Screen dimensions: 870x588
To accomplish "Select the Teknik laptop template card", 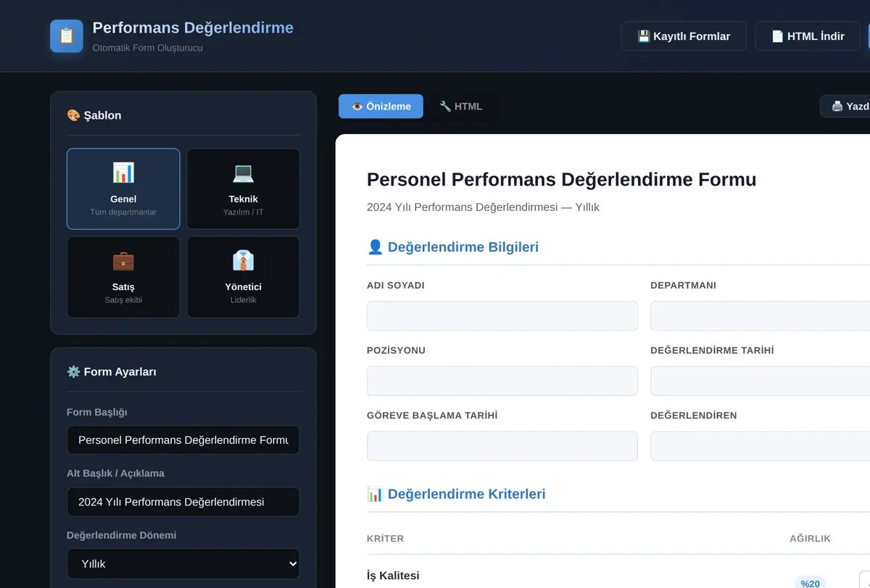I will coord(244,189).
